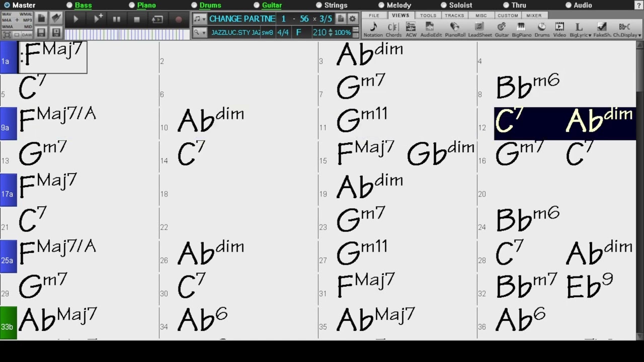
Task: Click the 100% tempo percentage button
Action: 343,33
